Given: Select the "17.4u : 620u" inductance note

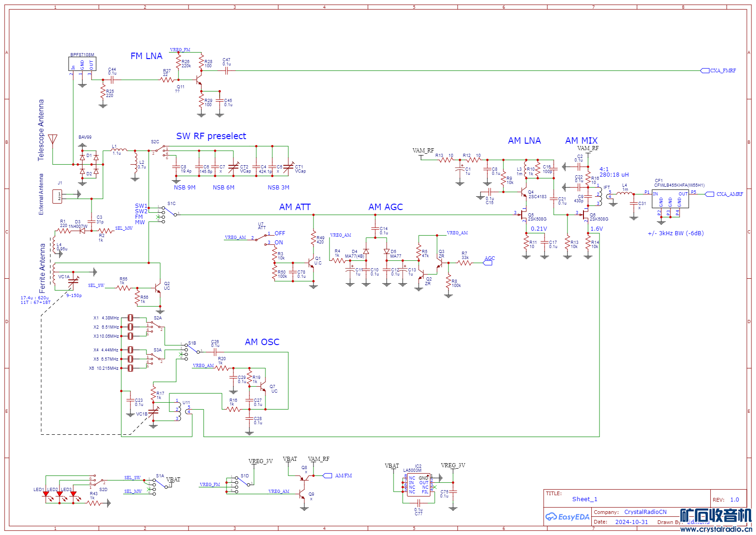Looking at the screenshot, I should [x=34, y=297].
